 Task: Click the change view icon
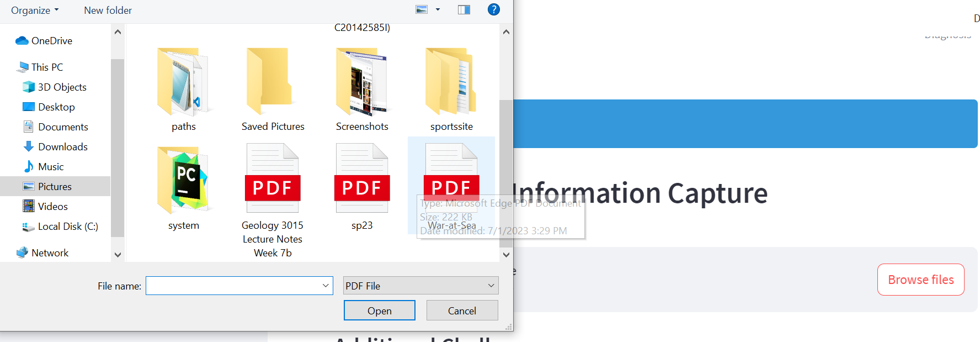tap(422, 9)
